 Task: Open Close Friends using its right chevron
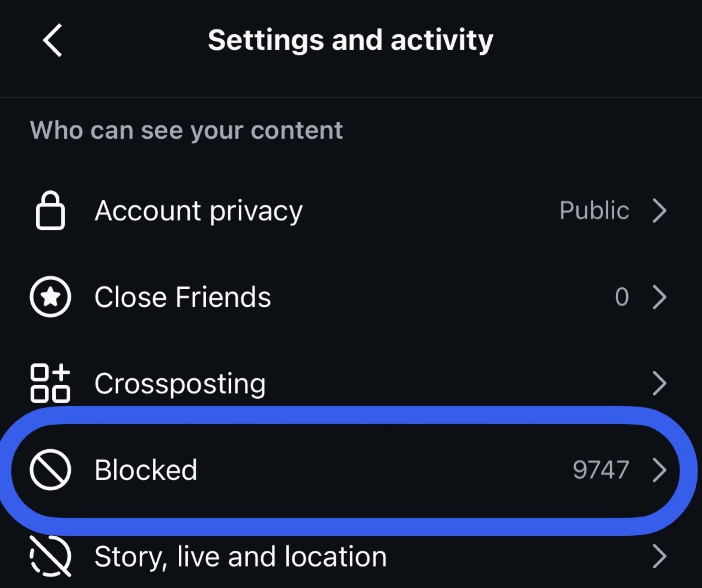click(x=660, y=297)
